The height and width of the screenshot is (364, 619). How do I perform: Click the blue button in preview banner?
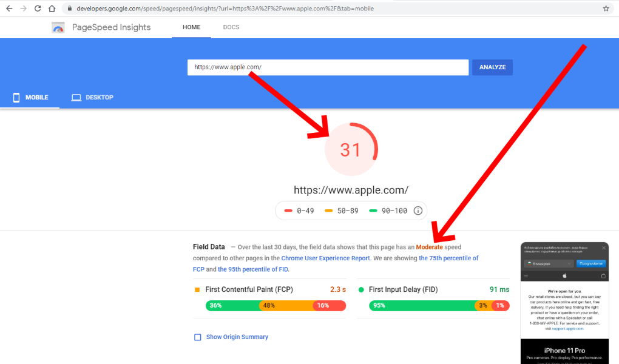[x=591, y=263]
